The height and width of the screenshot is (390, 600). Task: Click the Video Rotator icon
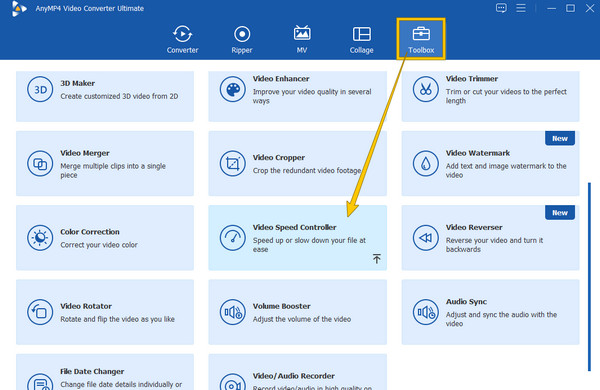[40, 312]
